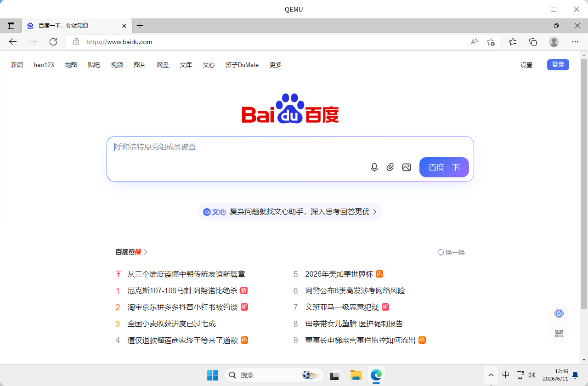Click the 百度一下 search button

[x=444, y=167]
